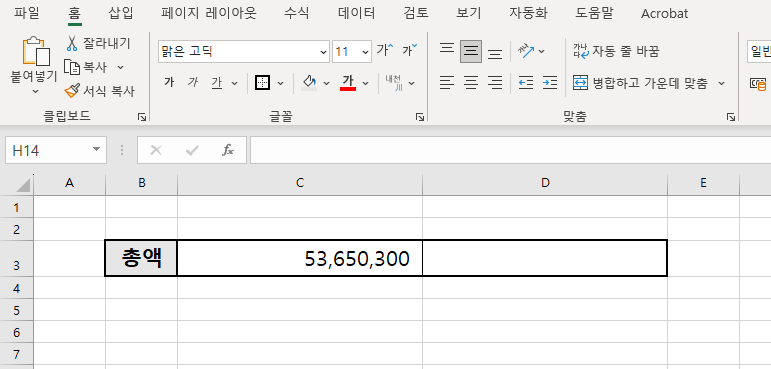Increase indent in the cell
This screenshot has height=369, width=771.
[550, 83]
